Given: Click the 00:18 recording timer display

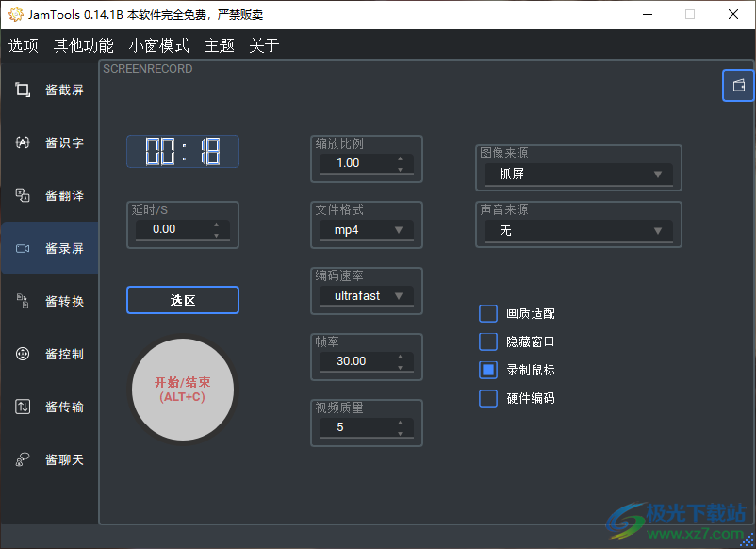Looking at the screenshot, I should 183,152.
